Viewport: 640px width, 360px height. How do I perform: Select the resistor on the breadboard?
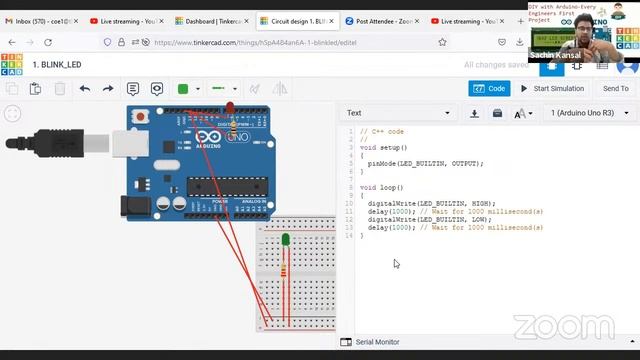point(284,271)
